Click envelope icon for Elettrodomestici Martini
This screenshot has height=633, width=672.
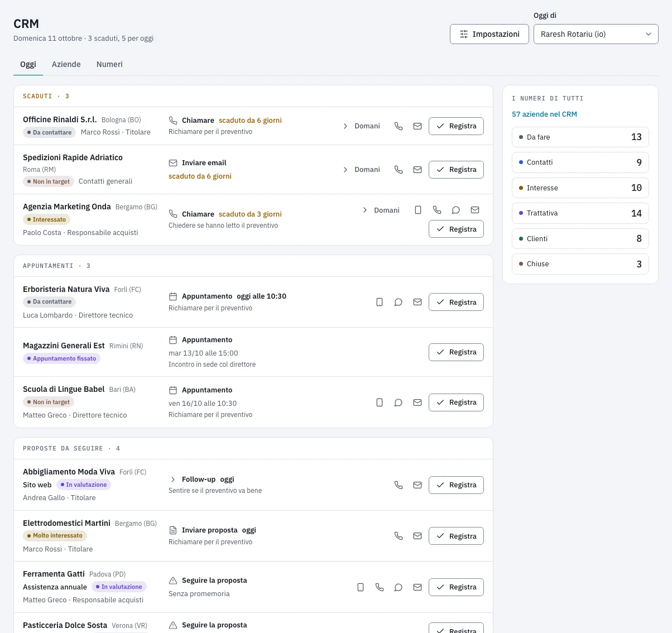pyautogui.click(x=417, y=536)
